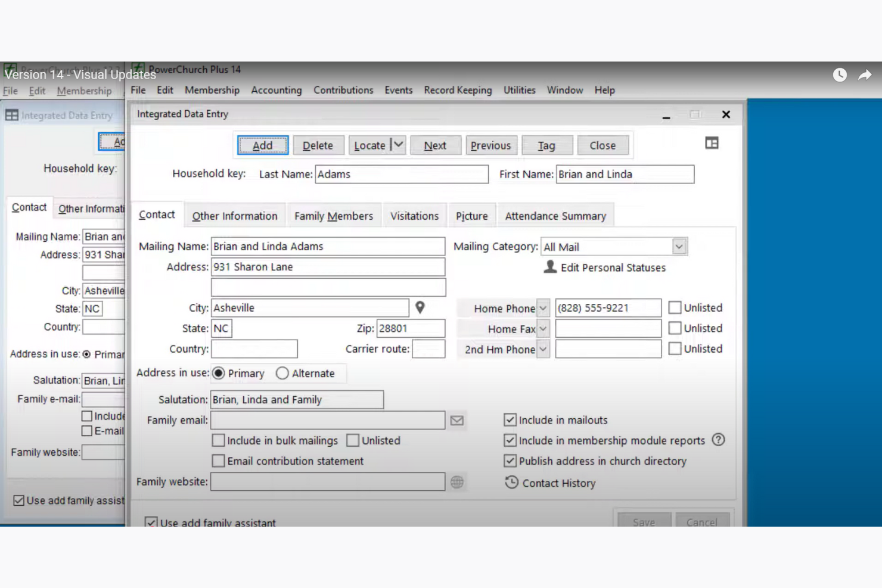This screenshot has width=882, height=588.
Task: Open the Events menu
Action: coord(399,90)
